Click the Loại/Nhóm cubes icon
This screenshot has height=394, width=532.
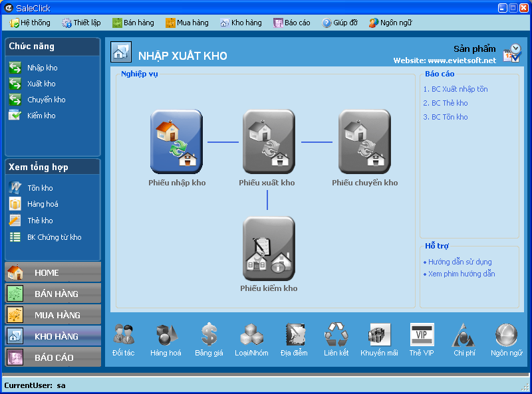click(x=251, y=335)
